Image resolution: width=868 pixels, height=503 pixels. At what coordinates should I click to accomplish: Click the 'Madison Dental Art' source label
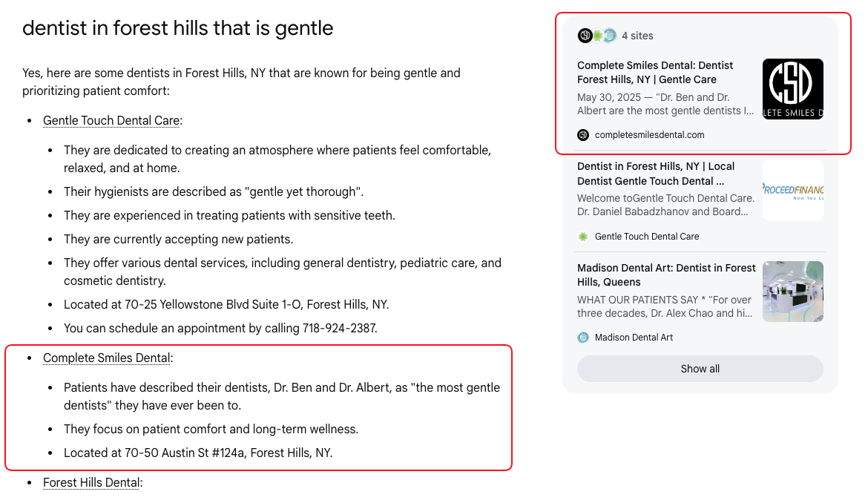tap(634, 338)
